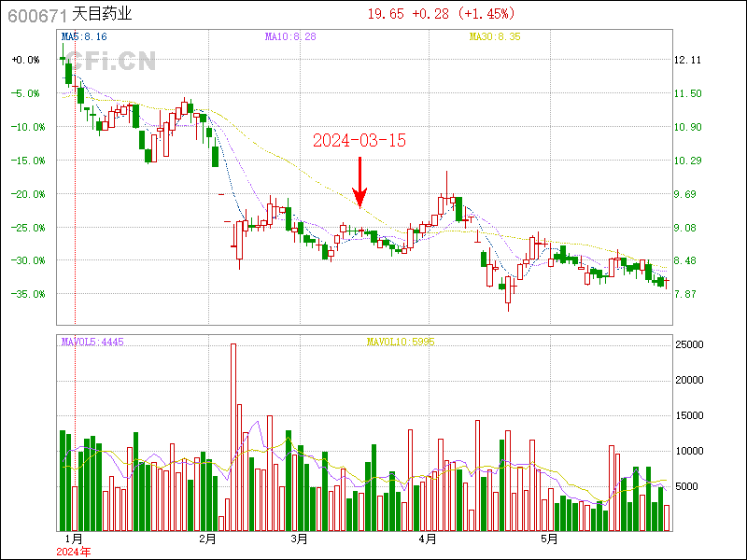Screen dimensions: 747x560
Task: Click the 10.29 price axis value
Action: 687,161
